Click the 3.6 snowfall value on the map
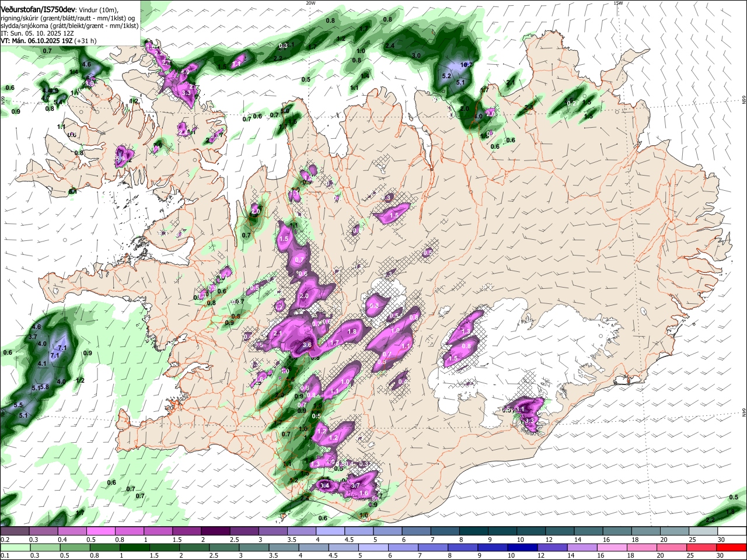 point(308,345)
